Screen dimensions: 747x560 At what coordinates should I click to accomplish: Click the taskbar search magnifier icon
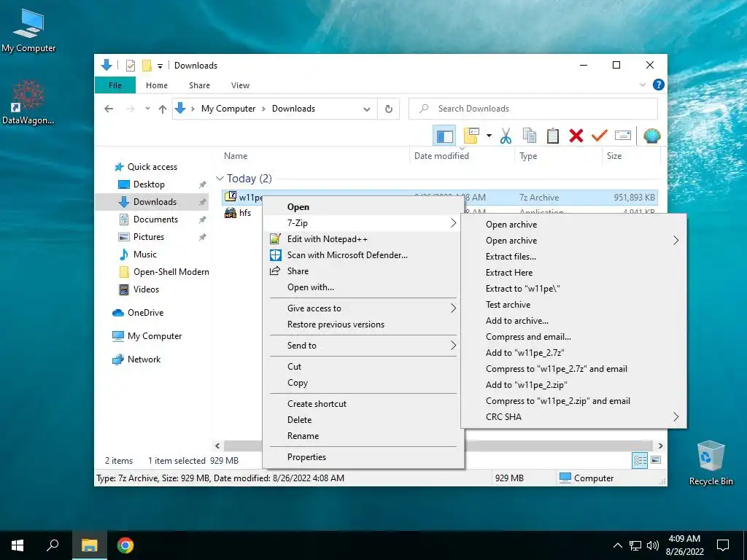click(53, 545)
